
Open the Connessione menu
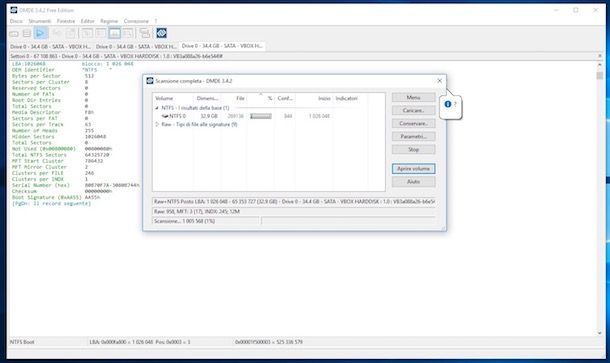(136, 21)
